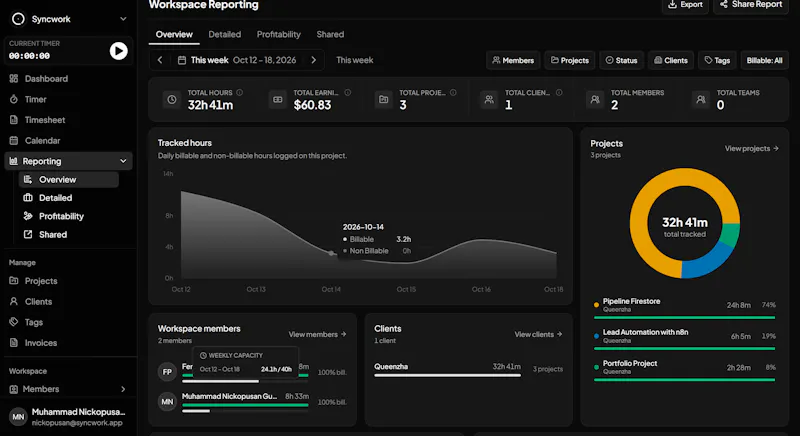The image size is (800, 436).
Task: Open the View clients link
Action: [538, 335]
